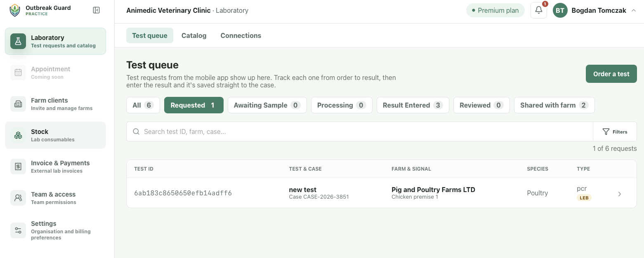Select the Requested status filter
644x258 pixels.
pyautogui.click(x=194, y=105)
